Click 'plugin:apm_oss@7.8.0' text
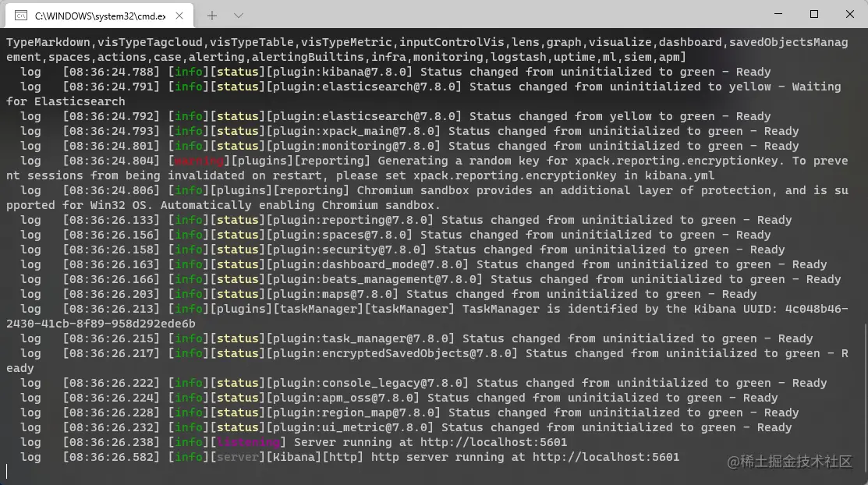The width and height of the screenshot is (868, 485). [342, 398]
